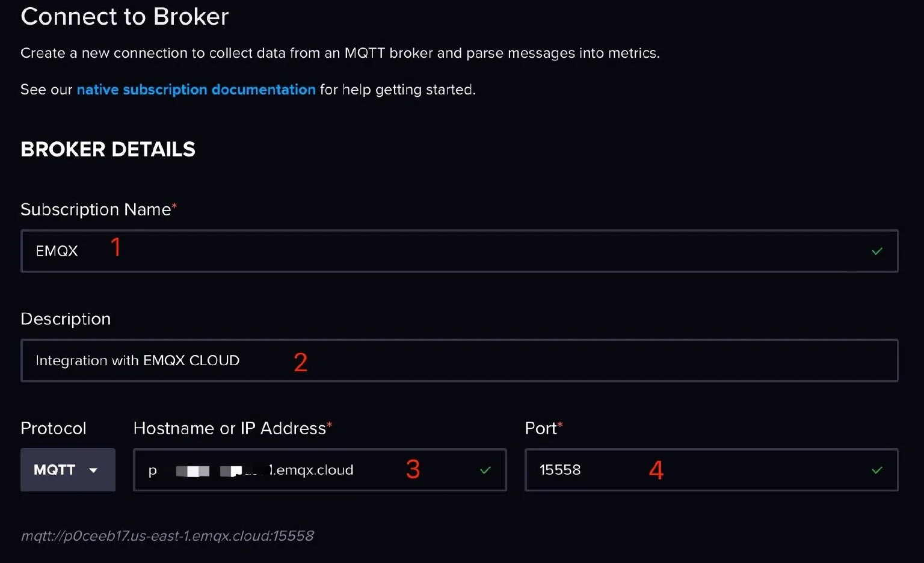Click the red asterisk beside Hostname or IP Address

tap(330, 423)
